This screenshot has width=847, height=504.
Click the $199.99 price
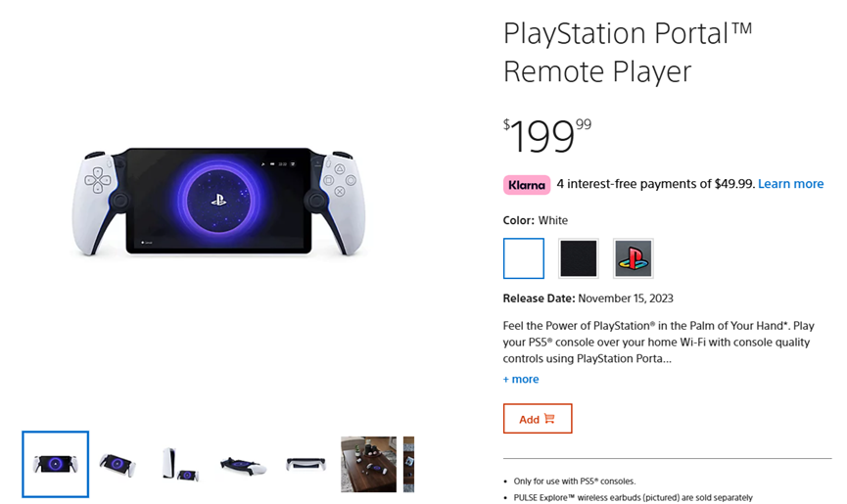pyautogui.click(x=547, y=136)
